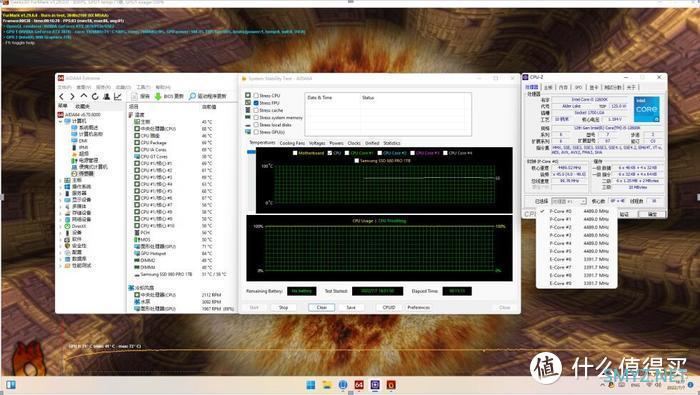Click the Save button in stability test

pos(351,308)
